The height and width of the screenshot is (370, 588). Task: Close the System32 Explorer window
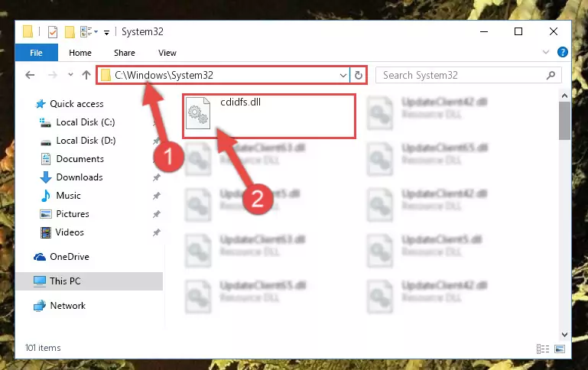553,31
